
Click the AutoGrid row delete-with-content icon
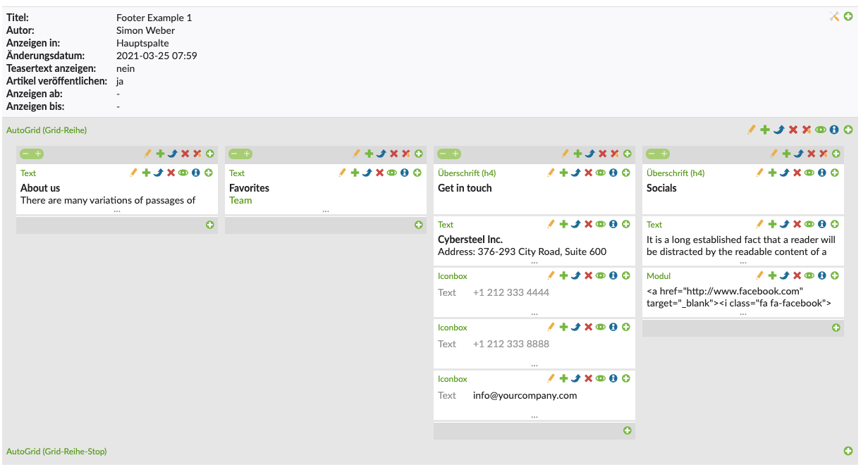[x=807, y=130]
